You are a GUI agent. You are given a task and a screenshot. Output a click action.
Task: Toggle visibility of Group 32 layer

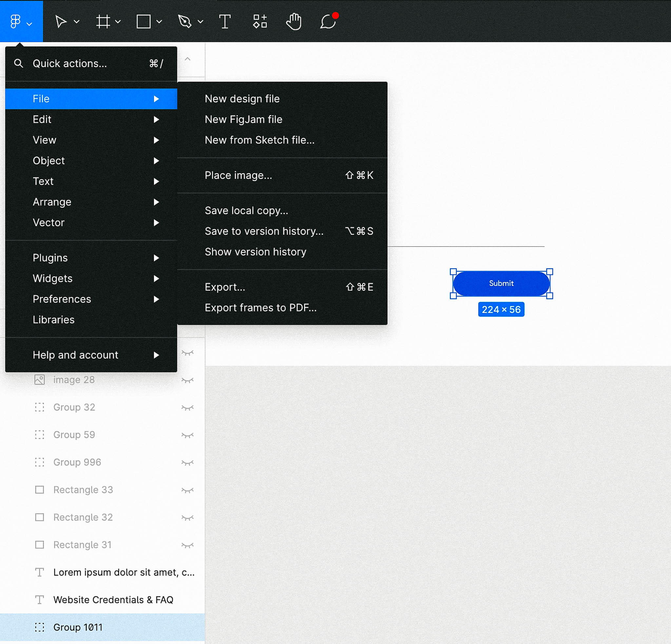pos(187,408)
